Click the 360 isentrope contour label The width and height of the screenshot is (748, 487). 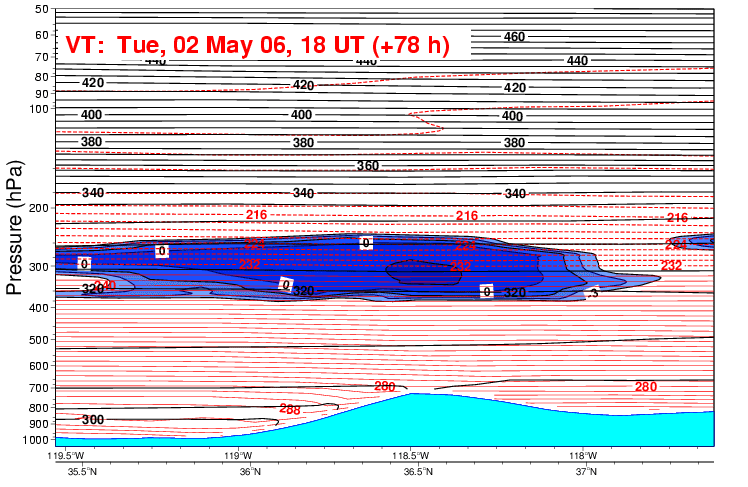(368, 165)
